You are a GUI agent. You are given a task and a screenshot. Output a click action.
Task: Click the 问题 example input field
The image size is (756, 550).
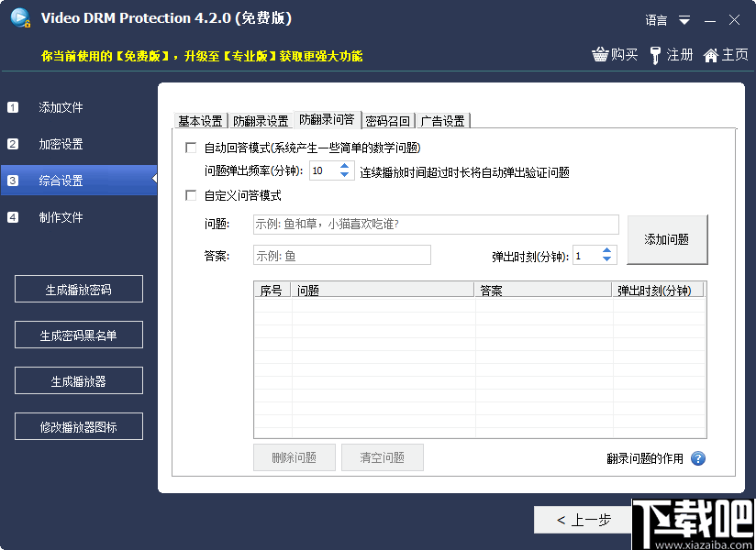438,224
